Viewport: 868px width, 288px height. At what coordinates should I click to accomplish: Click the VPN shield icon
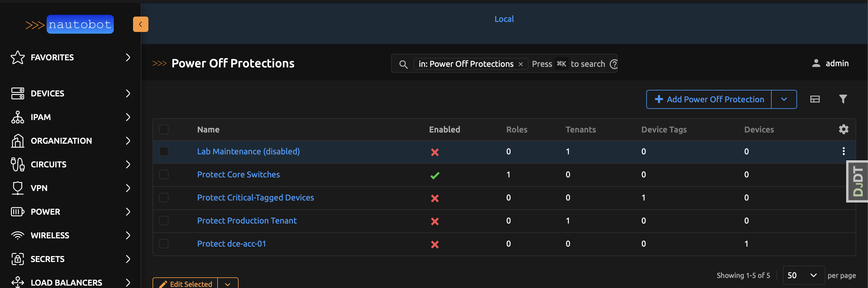click(x=17, y=188)
